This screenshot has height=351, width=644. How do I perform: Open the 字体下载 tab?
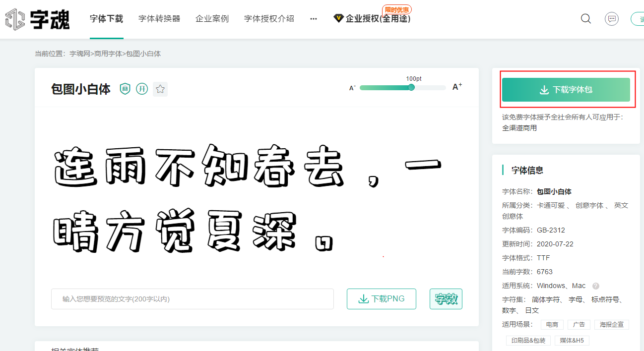(x=106, y=19)
